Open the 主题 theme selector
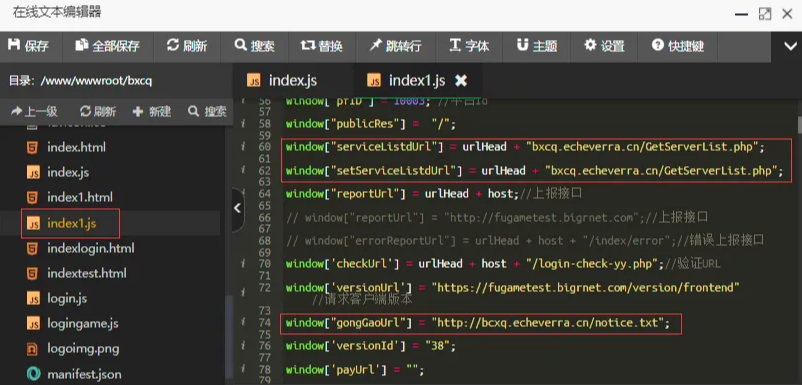Image resolution: width=802 pixels, height=385 pixels. pyautogui.click(x=537, y=46)
